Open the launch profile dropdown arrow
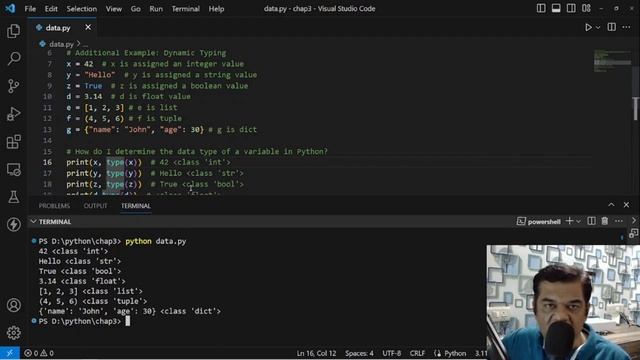640x360 pixels. pos(578,222)
